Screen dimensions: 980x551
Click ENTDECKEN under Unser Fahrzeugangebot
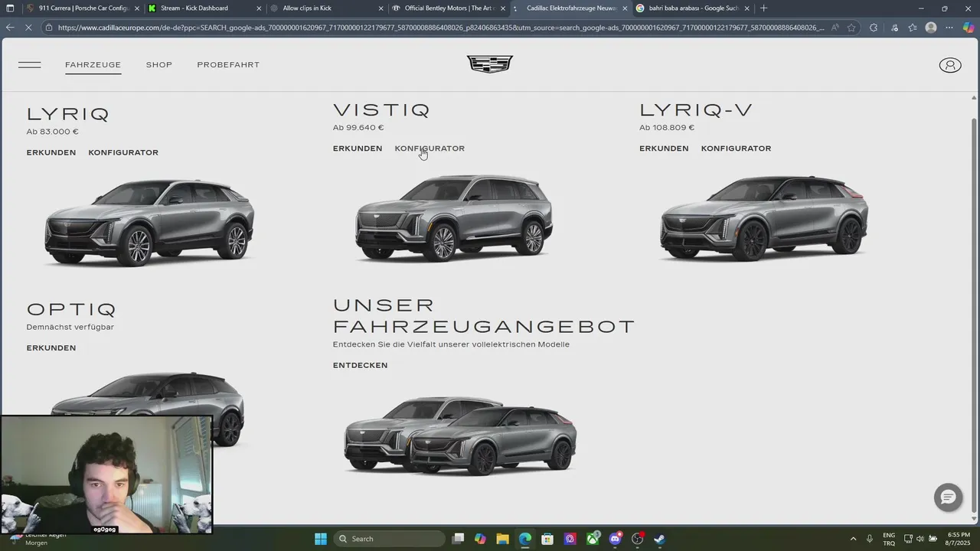pos(361,365)
